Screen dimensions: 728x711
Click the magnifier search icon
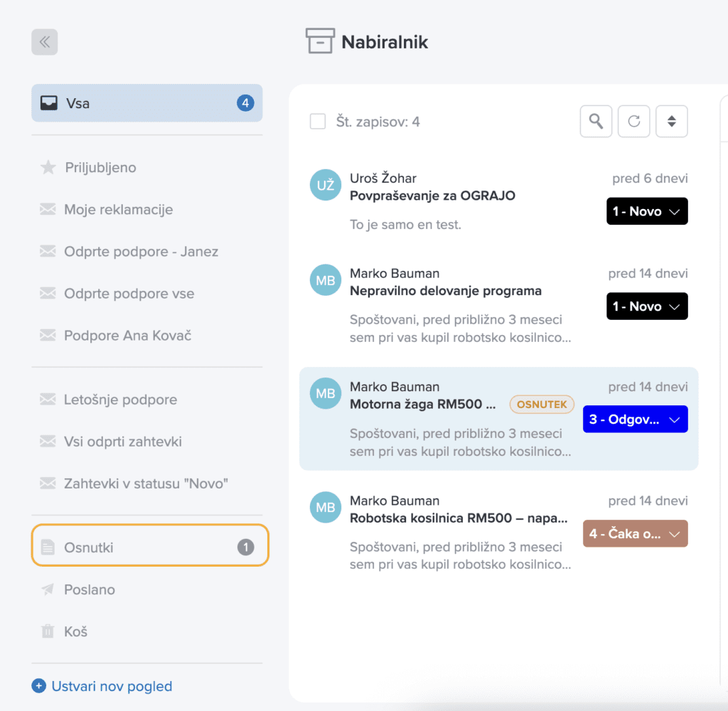point(596,122)
